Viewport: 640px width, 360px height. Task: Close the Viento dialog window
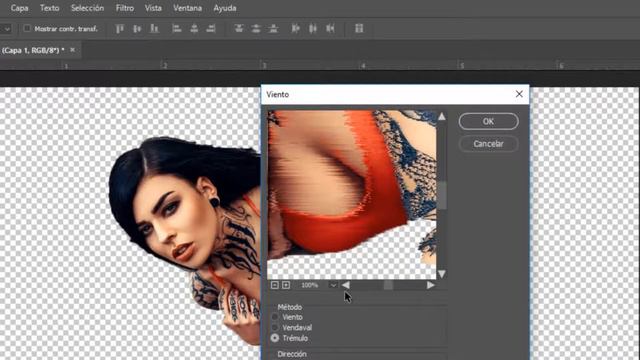tap(519, 94)
